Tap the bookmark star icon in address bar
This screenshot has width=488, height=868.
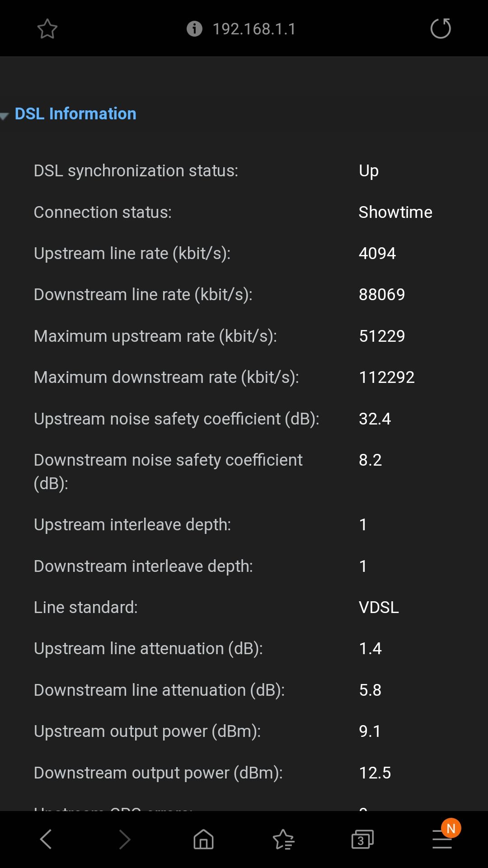[x=47, y=29]
